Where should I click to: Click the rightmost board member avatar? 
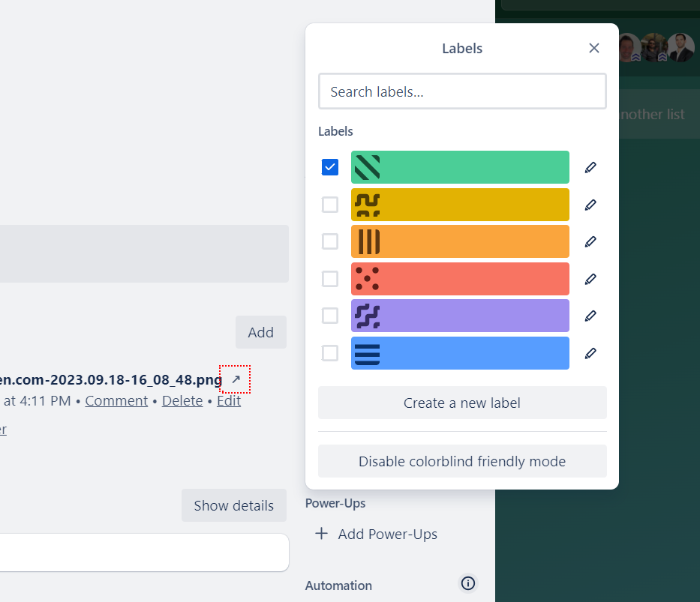coord(680,47)
